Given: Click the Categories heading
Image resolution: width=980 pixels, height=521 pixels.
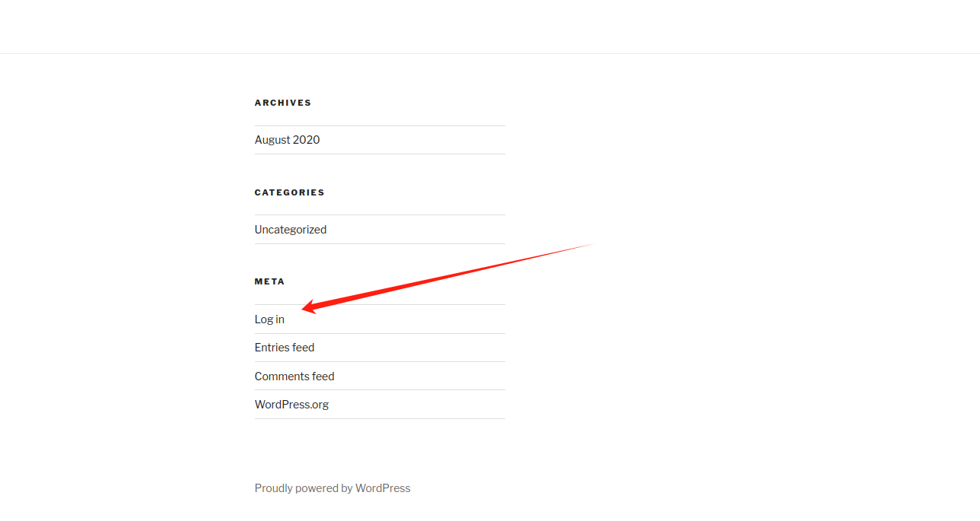Looking at the screenshot, I should [289, 192].
